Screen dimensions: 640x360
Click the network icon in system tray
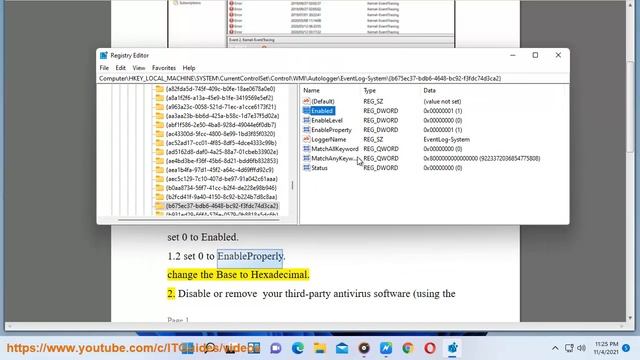point(569,348)
